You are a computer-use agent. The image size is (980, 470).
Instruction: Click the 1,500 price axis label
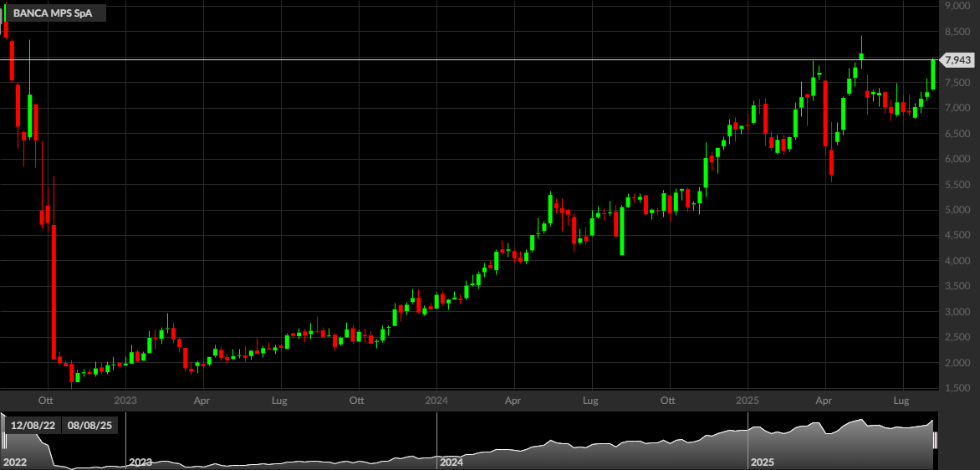957,389
